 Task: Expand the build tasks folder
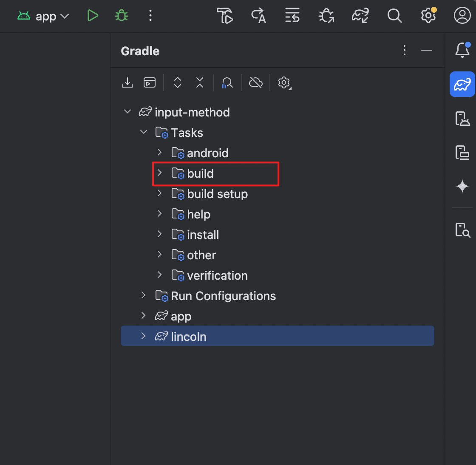point(160,173)
